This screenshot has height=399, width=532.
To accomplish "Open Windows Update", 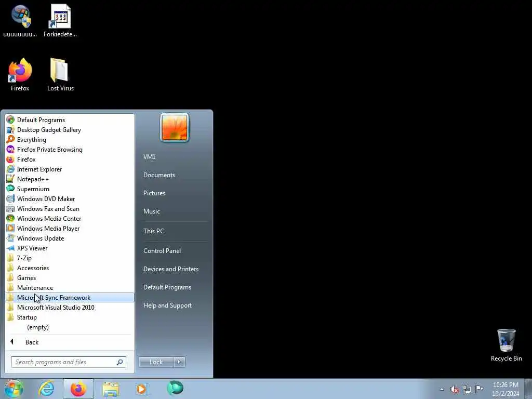I will 70,238.
